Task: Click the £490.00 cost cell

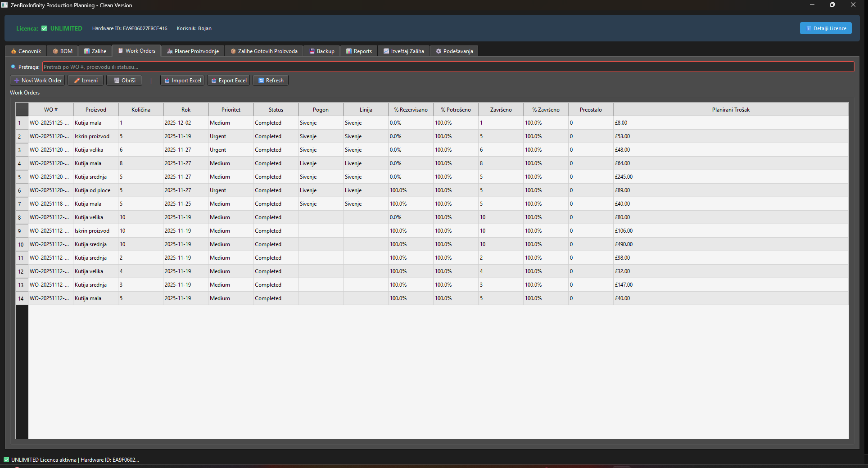Action: tap(731, 244)
